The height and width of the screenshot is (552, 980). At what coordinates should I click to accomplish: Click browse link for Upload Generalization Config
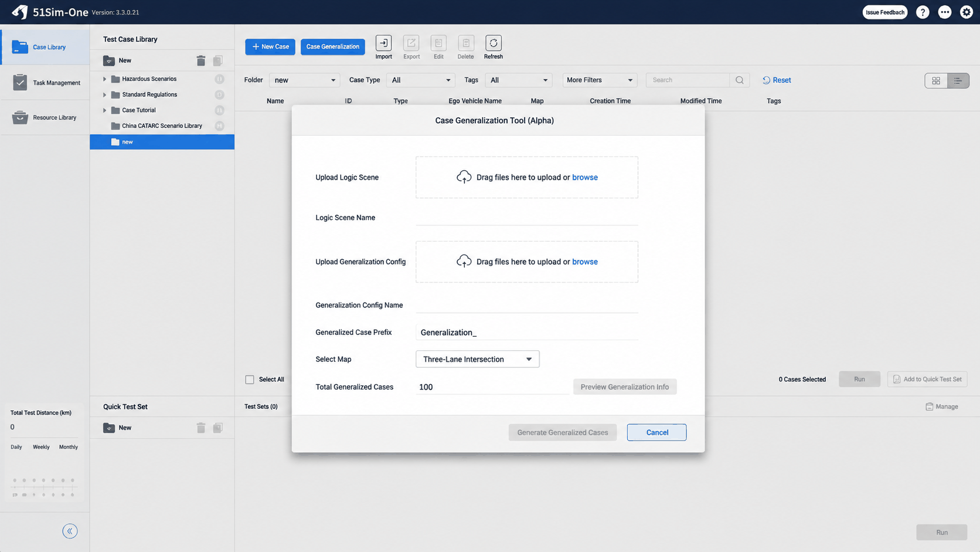click(x=585, y=262)
